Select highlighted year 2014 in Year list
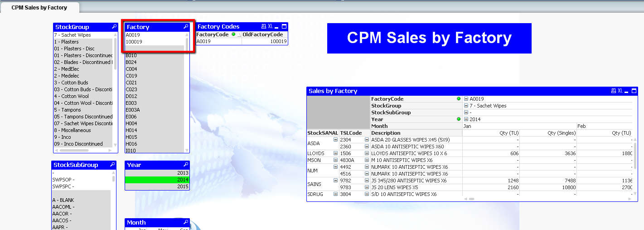Image resolution: width=644 pixels, height=230 pixels. [157, 180]
